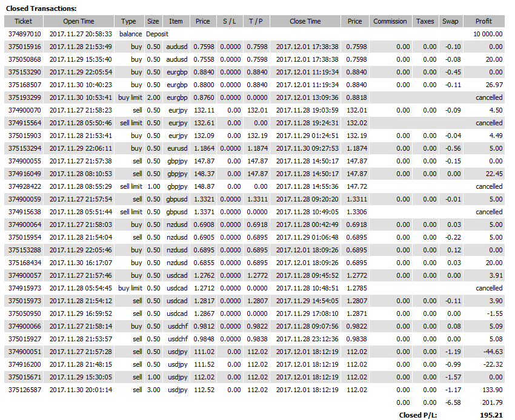The width and height of the screenshot is (515, 420).
Task: Click the Item column header
Action: pyautogui.click(x=176, y=21)
